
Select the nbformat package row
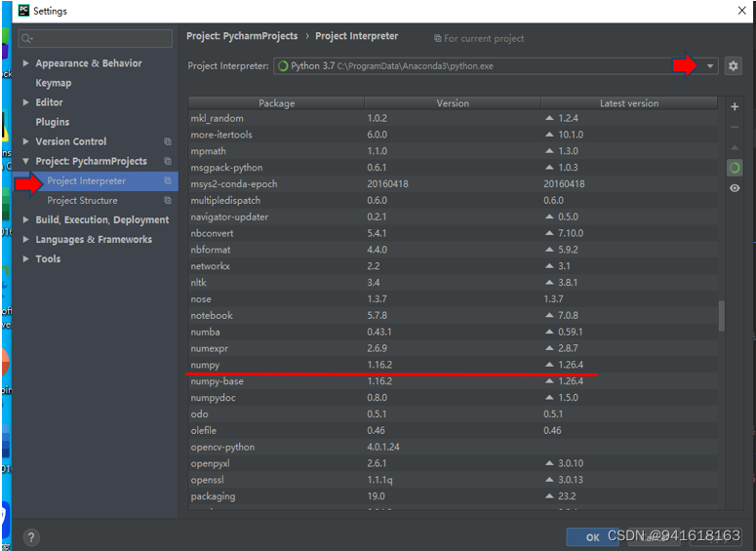453,250
